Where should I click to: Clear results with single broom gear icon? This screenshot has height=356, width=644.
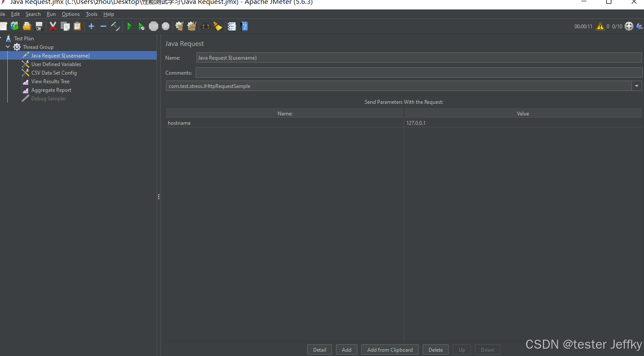(179, 26)
